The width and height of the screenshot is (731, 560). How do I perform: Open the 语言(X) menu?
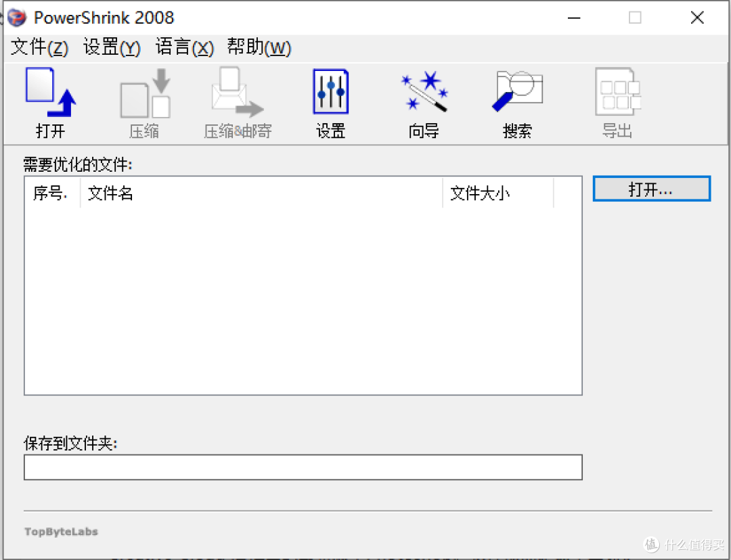[185, 47]
